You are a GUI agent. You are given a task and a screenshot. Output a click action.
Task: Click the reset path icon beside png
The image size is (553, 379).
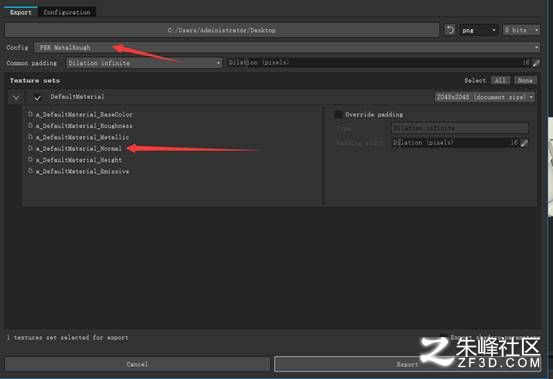[x=450, y=30]
